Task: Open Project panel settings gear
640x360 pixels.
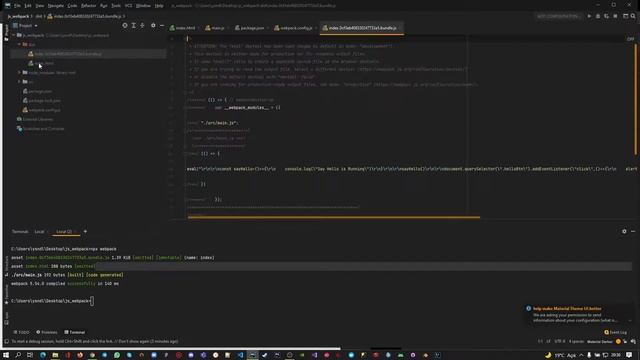Action: click(153, 25)
